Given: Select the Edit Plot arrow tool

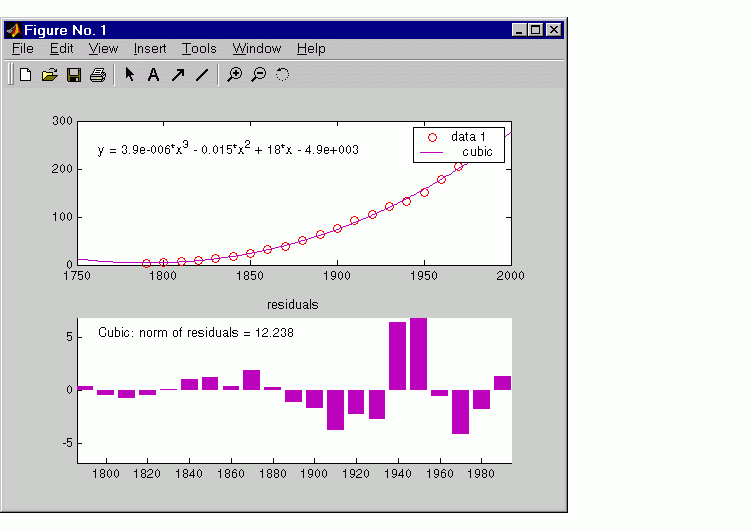Looking at the screenshot, I should click(x=129, y=74).
